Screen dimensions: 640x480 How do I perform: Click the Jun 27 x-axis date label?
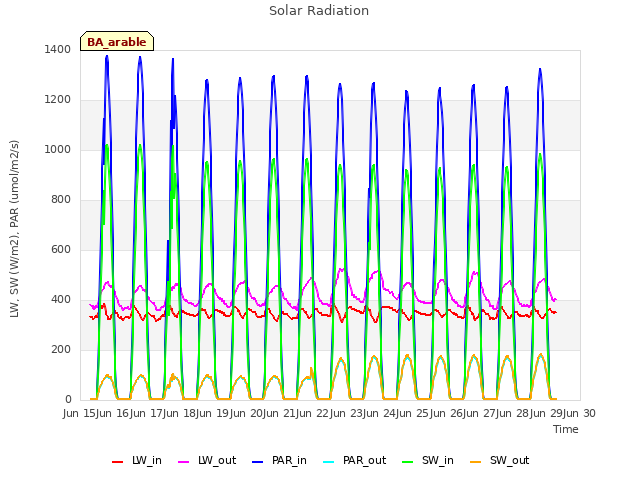click(x=480, y=413)
